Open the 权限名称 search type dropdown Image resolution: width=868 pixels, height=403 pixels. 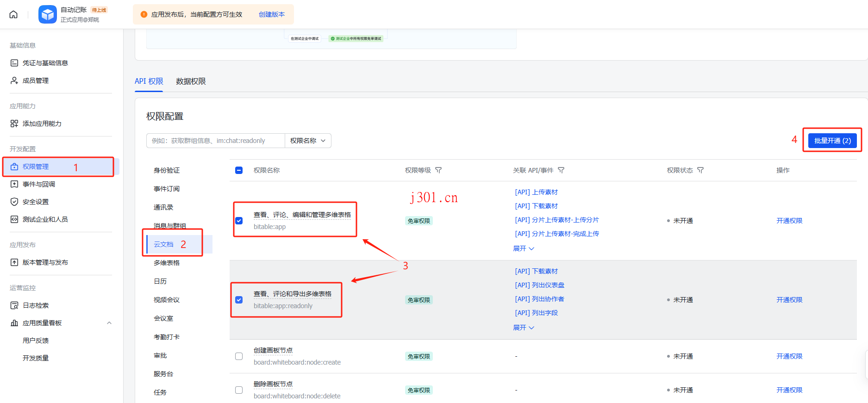point(308,141)
